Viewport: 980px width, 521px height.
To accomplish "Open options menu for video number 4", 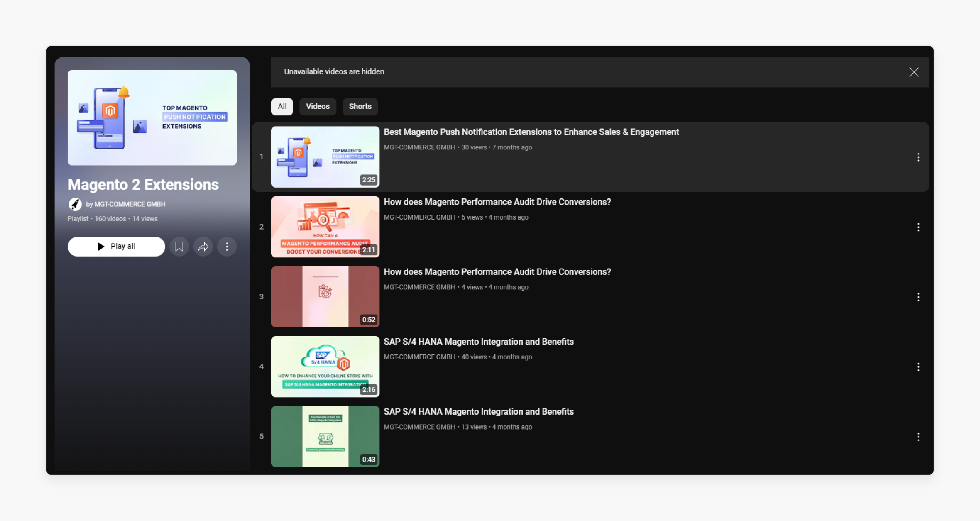I will coord(918,367).
